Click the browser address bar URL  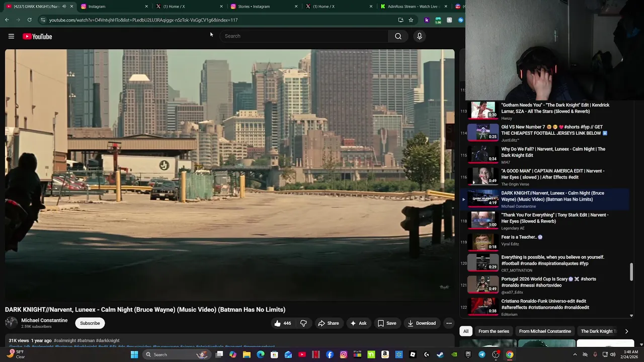coord(143,20)
